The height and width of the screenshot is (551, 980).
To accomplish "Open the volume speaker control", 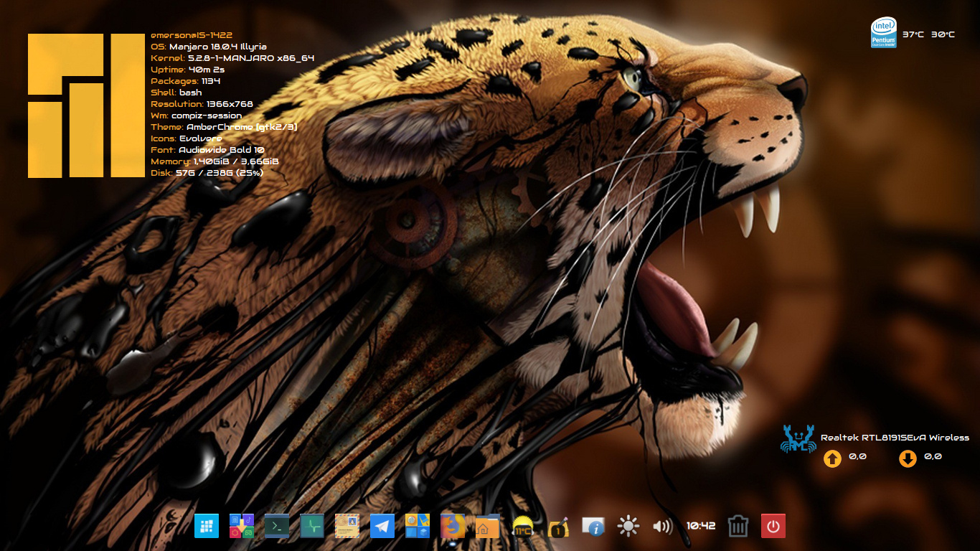I will 663,527.
